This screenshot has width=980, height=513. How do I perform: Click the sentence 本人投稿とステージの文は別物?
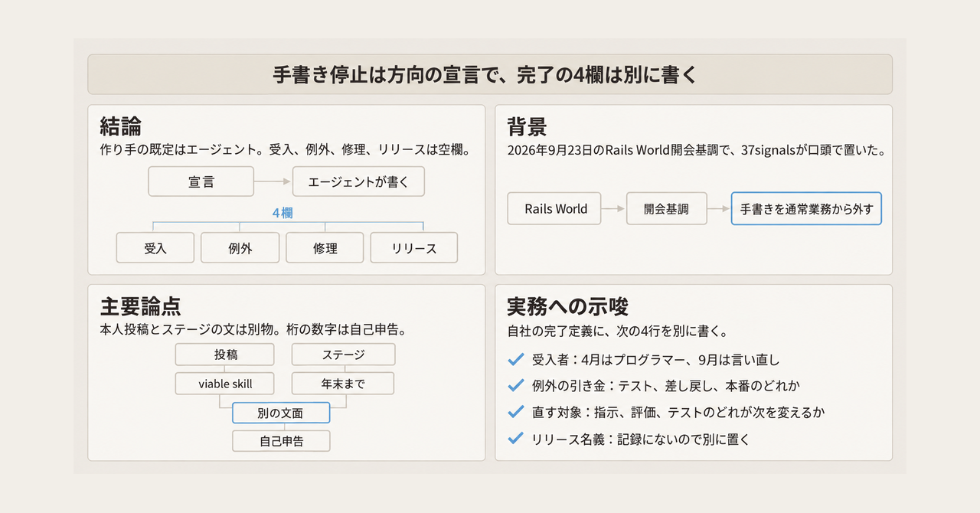[x=253, y=331]
